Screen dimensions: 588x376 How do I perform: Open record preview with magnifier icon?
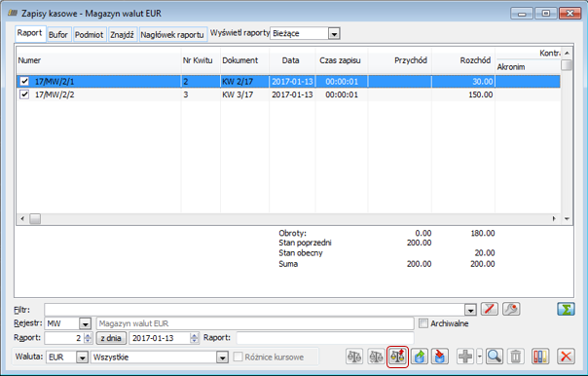[495, 357]
